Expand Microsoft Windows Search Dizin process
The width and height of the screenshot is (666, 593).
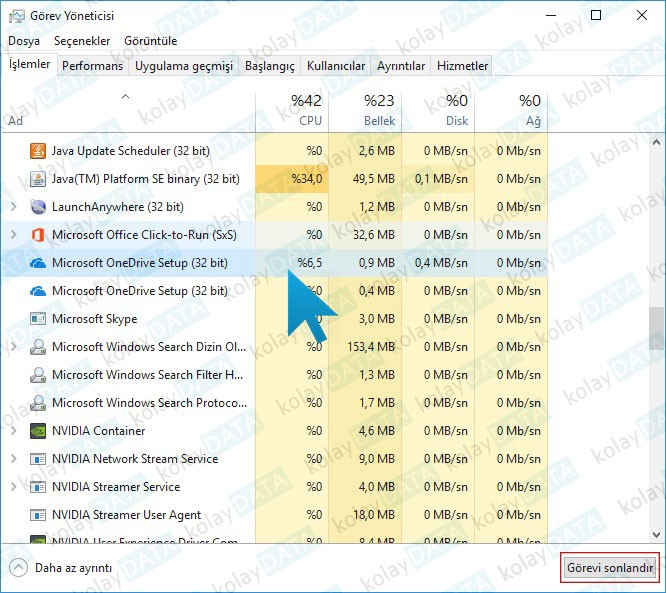pos(13,347)
